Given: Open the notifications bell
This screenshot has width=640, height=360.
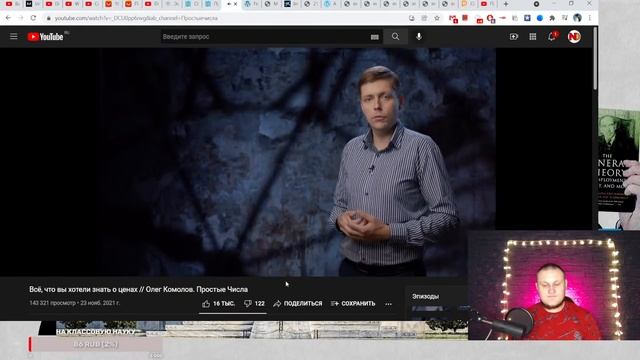Looking at the screenshot, I should coord(552,37).
